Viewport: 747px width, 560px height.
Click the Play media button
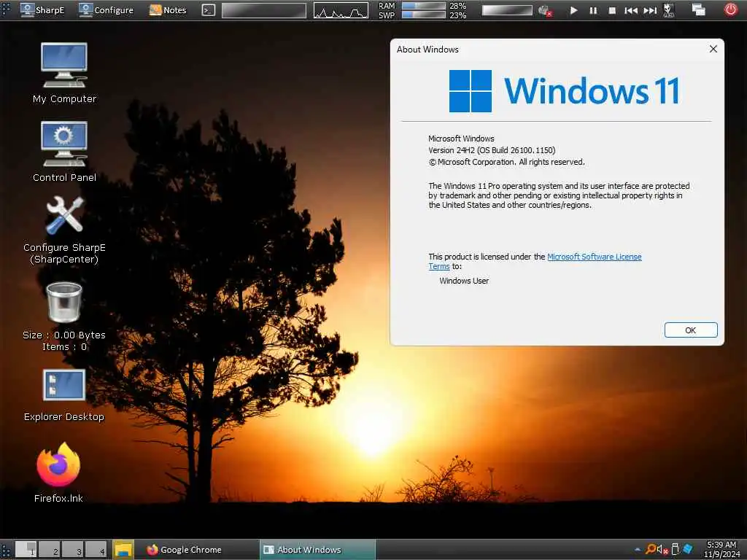(x=573, y=10)
